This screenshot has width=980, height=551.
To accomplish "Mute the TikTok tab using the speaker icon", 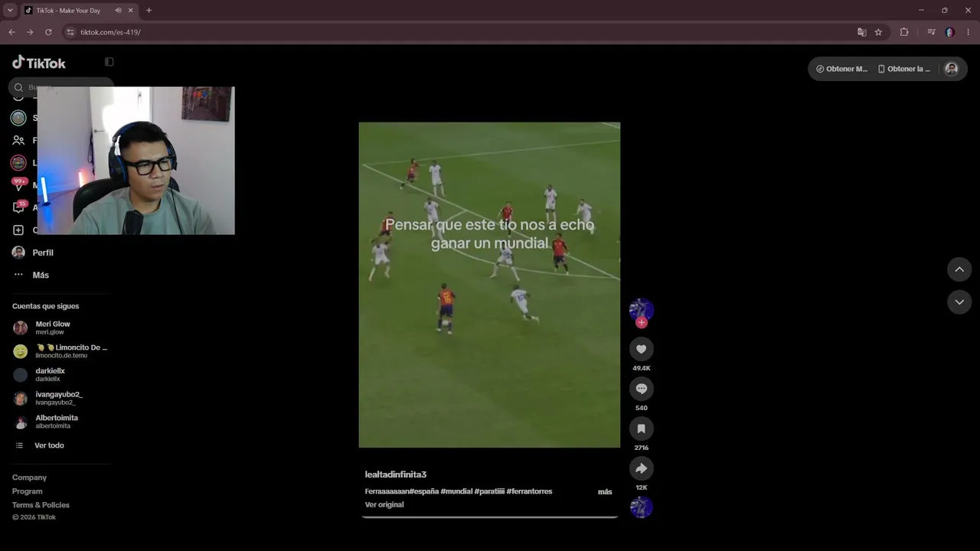I will [x=118, y=11].
